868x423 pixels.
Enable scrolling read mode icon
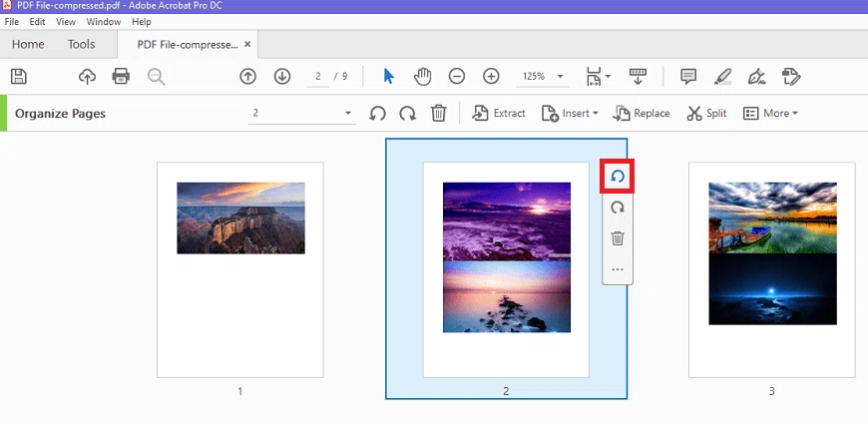(638, 77)
